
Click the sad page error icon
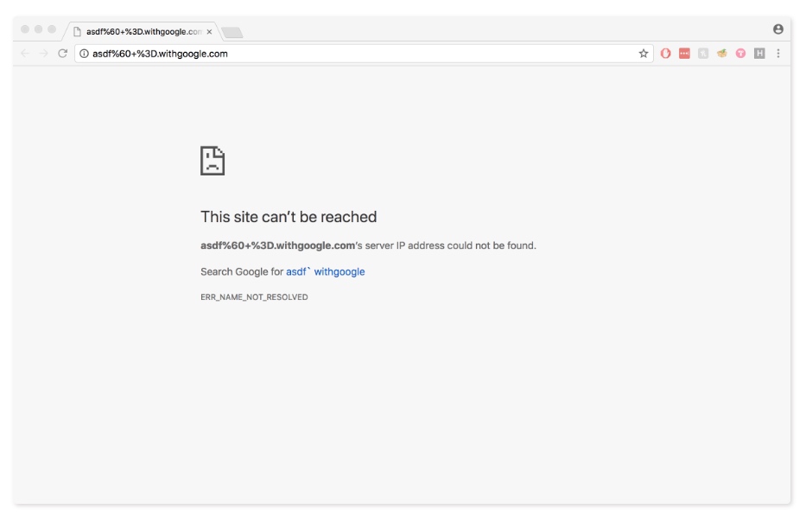pos(213,161)
